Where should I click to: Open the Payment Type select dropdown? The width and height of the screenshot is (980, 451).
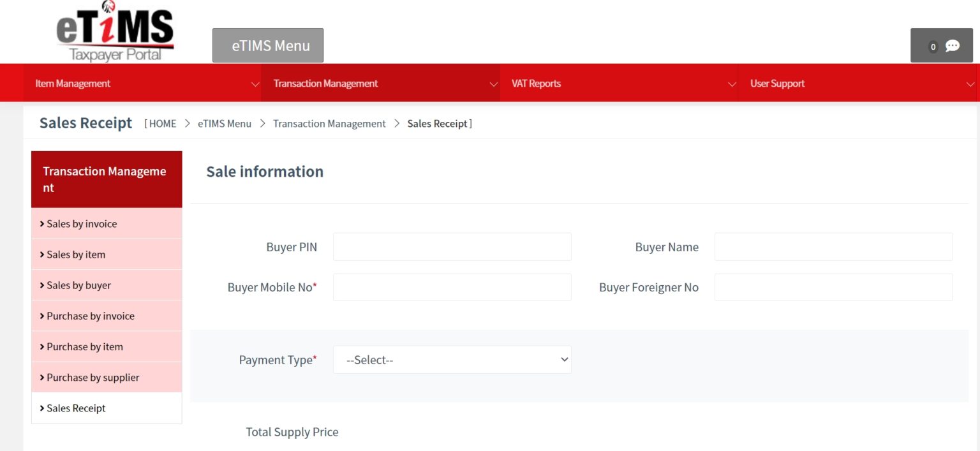[452, 360]
